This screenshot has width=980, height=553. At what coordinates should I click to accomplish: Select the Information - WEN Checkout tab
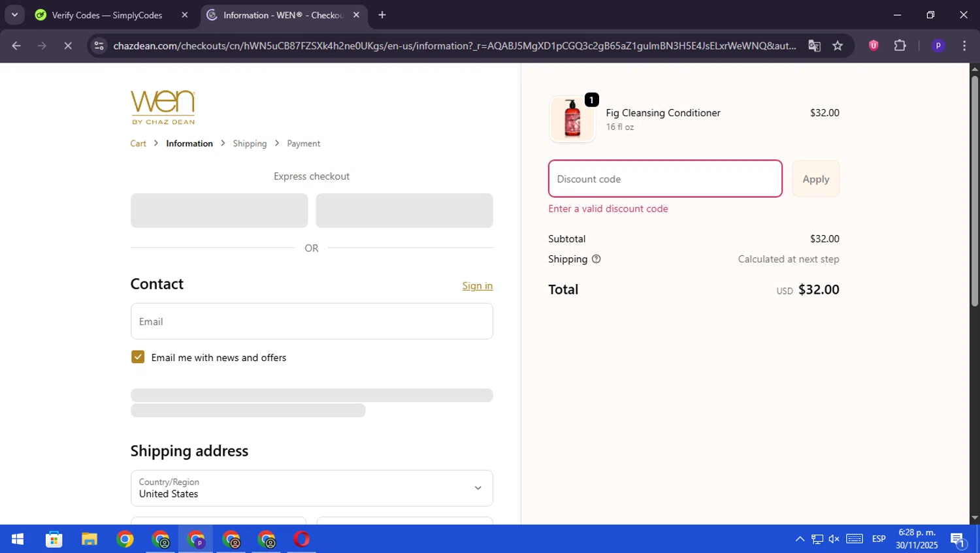tap(284, 15)
